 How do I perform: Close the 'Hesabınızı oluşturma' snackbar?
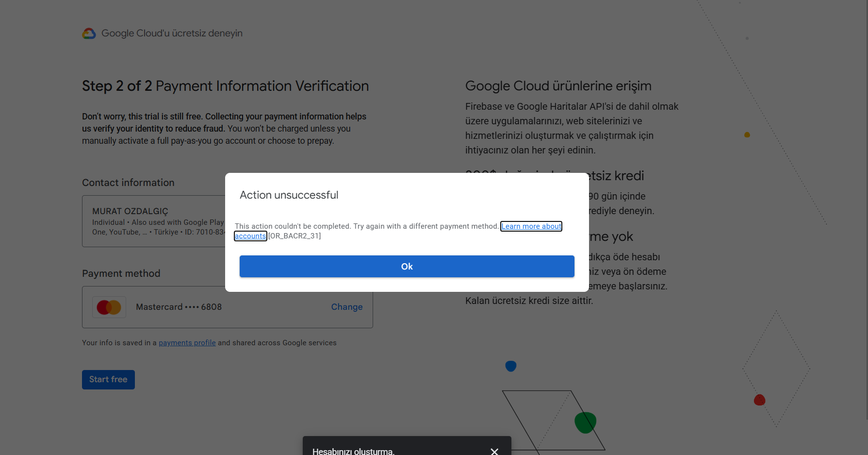[494, 451]
